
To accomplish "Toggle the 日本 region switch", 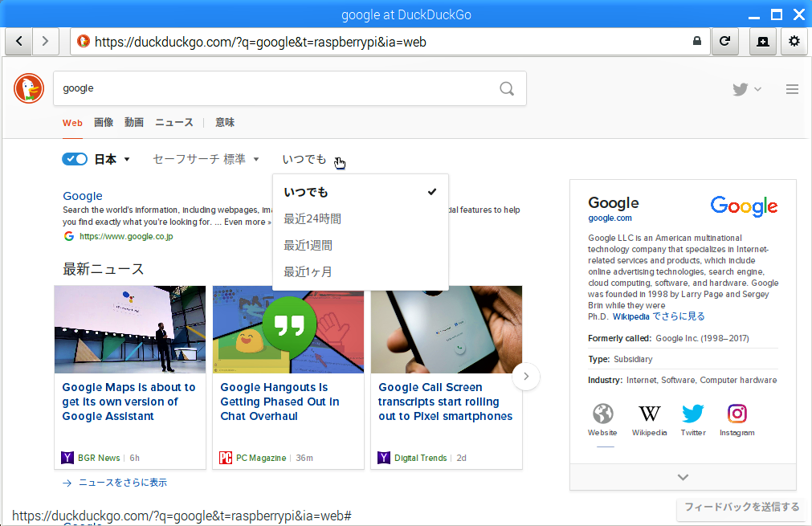I will [x=75, y=159].
